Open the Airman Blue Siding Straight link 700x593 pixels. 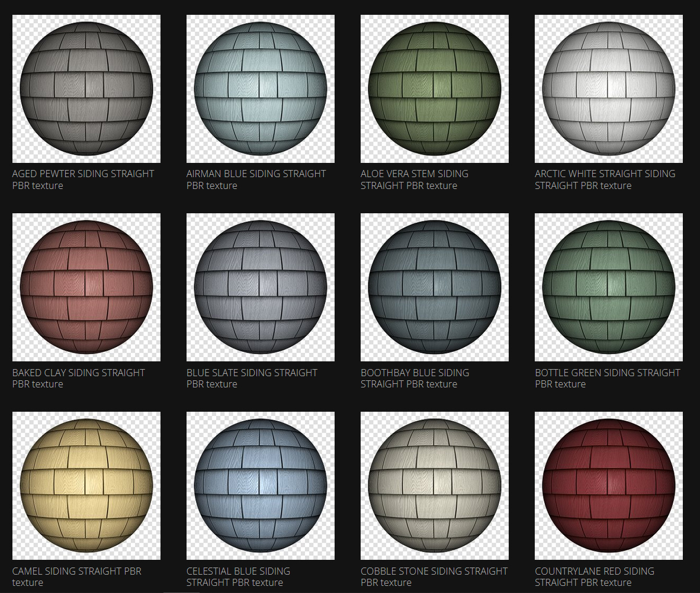256,179
